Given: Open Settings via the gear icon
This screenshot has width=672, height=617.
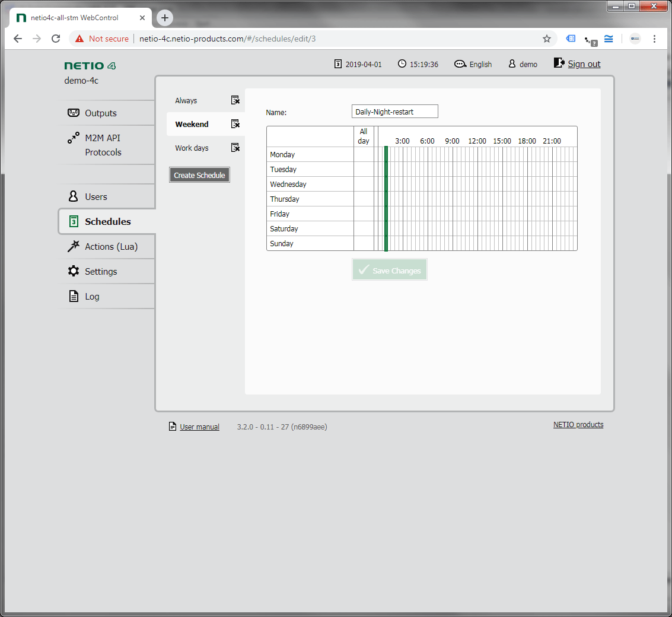Looking at the screenshot, I should (x=74, y=271).
